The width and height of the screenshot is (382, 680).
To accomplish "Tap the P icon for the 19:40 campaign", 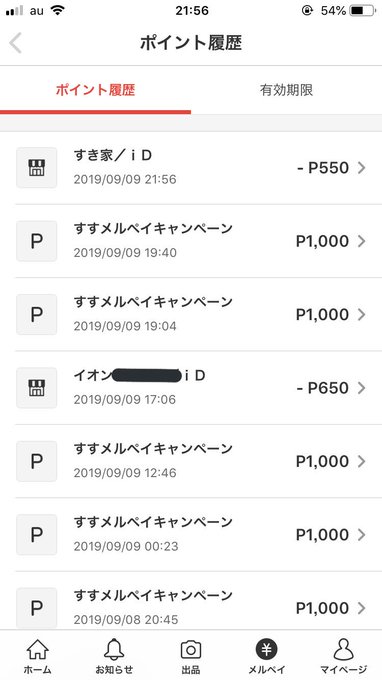I will [36, 241].
